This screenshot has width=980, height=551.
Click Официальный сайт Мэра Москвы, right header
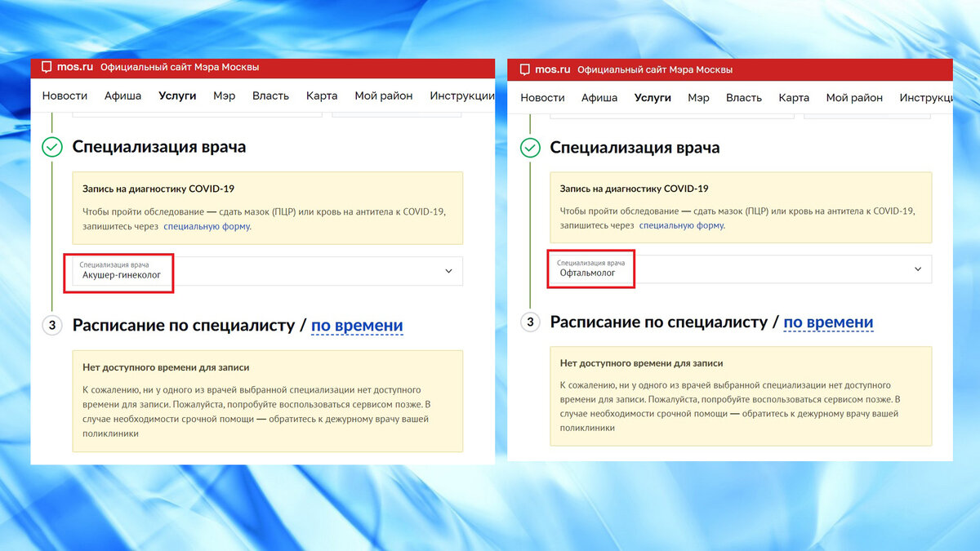click(655, 70)
